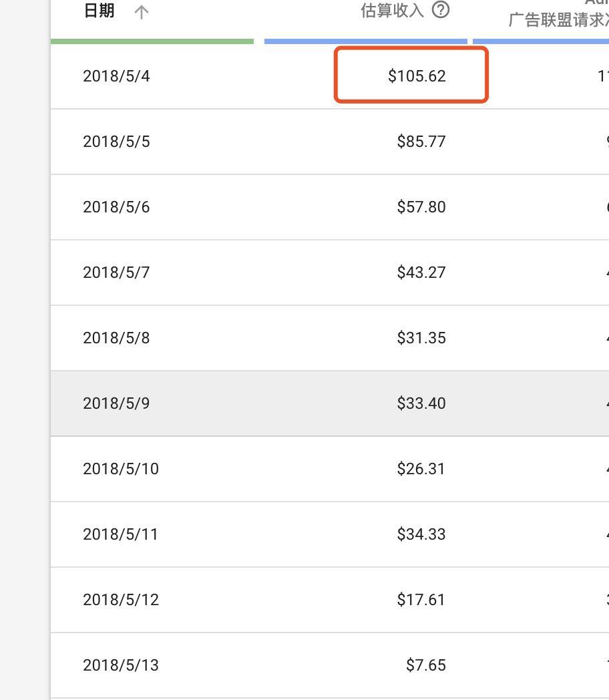This screenshot has height=700, width=609.
Task: Click the 广告联盟请求 column header
Action: click(x=558, y=20)
